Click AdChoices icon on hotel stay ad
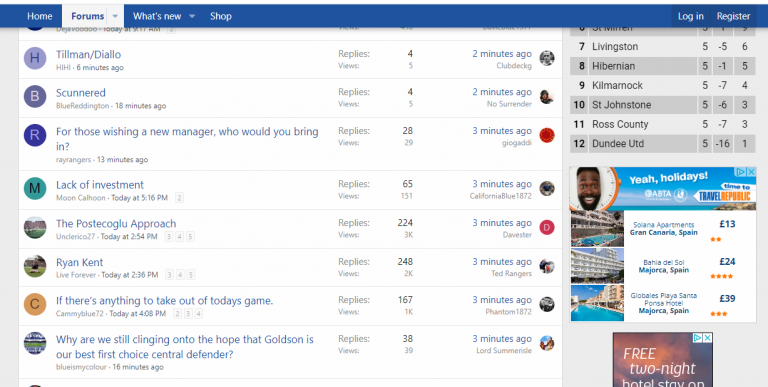768x387 pixels. (x=698, y=338)
